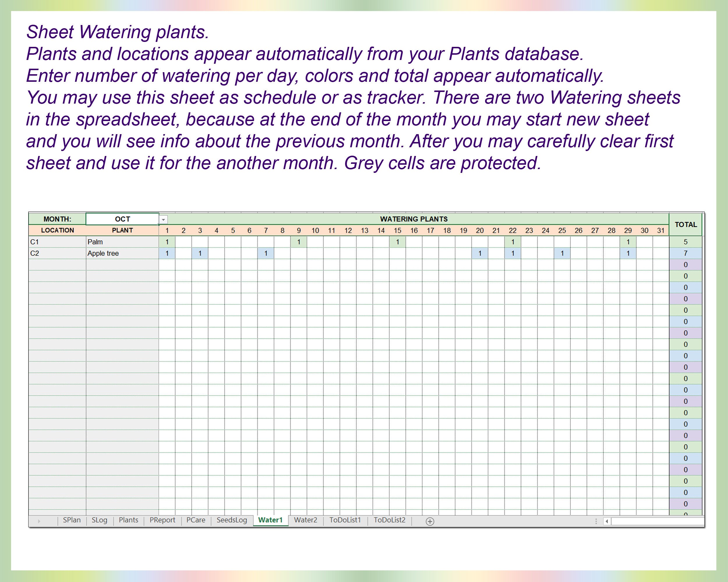728x582 pixels.
Task: Click the sheet navigation arrow at bottom left
Action: pos(40,521)
